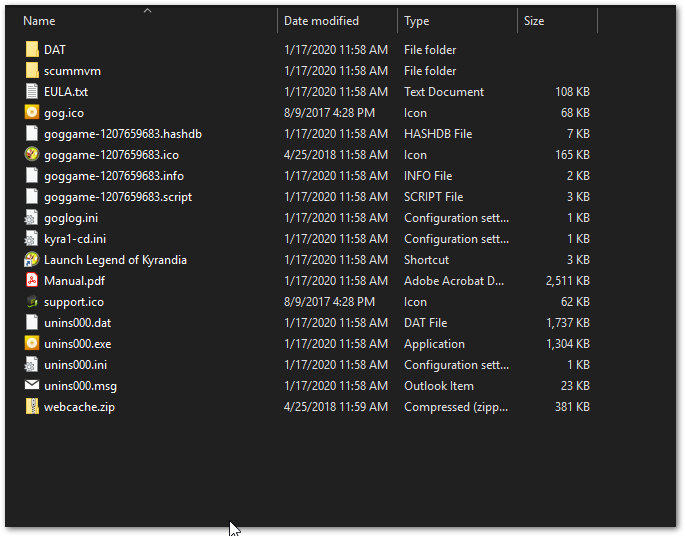Click the unins000.exe application icon
Image resolution: width=685 pixels, height=536 pixels.
click(32, 343)
